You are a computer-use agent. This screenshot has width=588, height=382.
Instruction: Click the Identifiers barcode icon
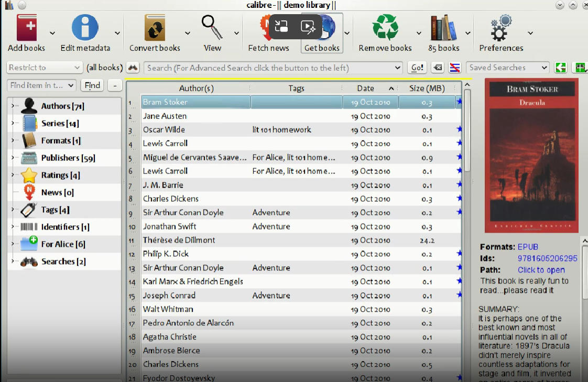click(29, 227)
